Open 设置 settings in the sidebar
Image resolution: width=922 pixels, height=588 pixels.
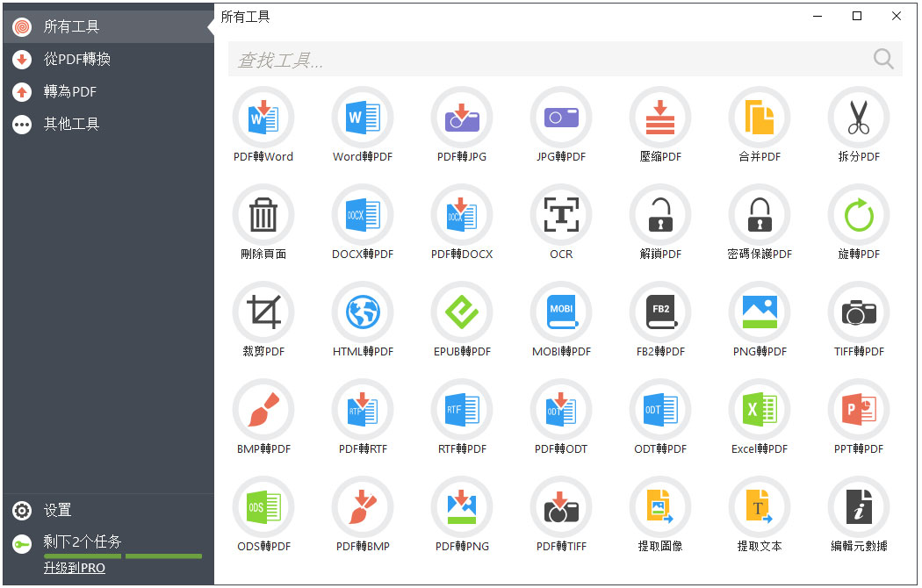coord(108,511)
